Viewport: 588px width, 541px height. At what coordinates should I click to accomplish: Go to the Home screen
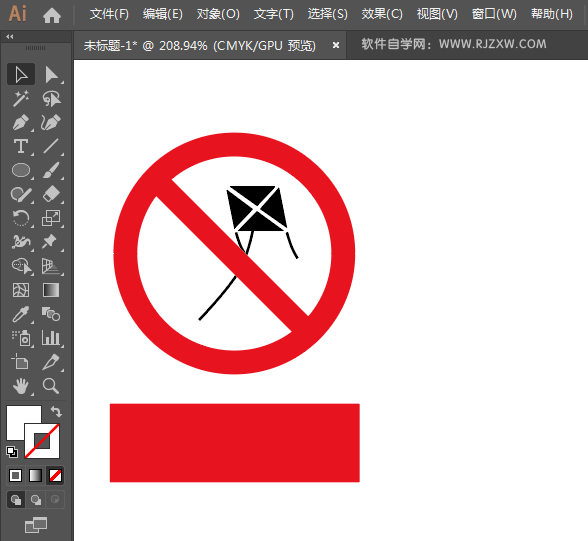click(x=52, y=15)
